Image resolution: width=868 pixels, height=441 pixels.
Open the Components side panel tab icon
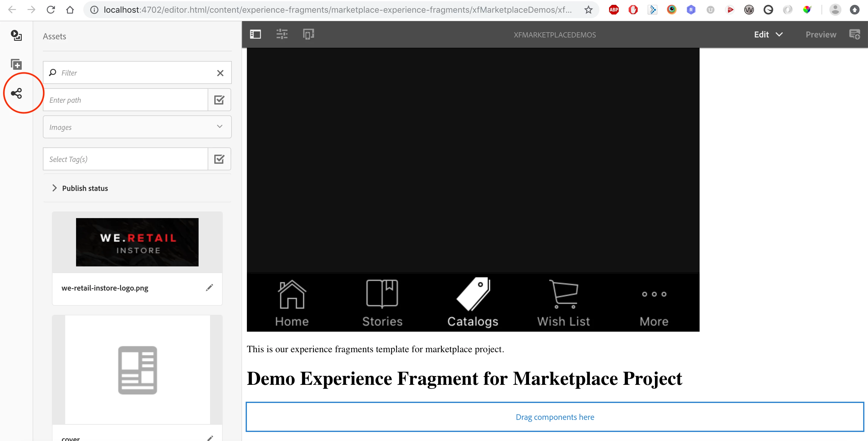pos(16,64)
